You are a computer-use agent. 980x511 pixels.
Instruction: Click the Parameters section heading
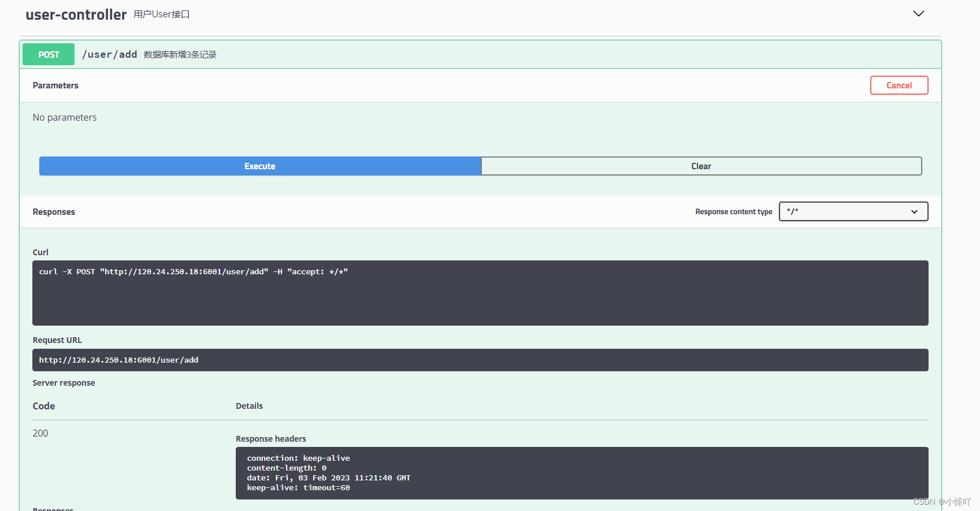click(x=55, y=85)
